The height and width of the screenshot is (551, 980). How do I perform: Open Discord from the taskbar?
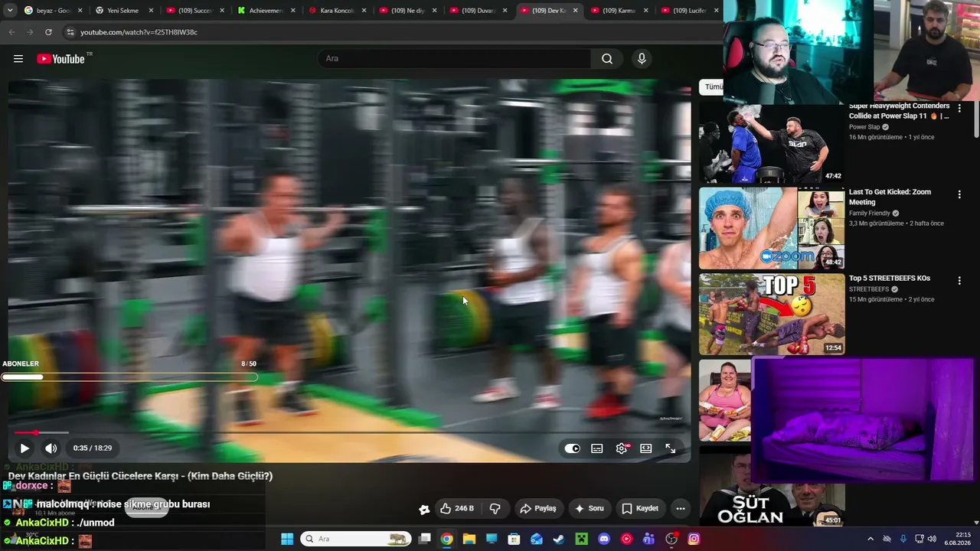pyautogui.click(x=604, y=539)
